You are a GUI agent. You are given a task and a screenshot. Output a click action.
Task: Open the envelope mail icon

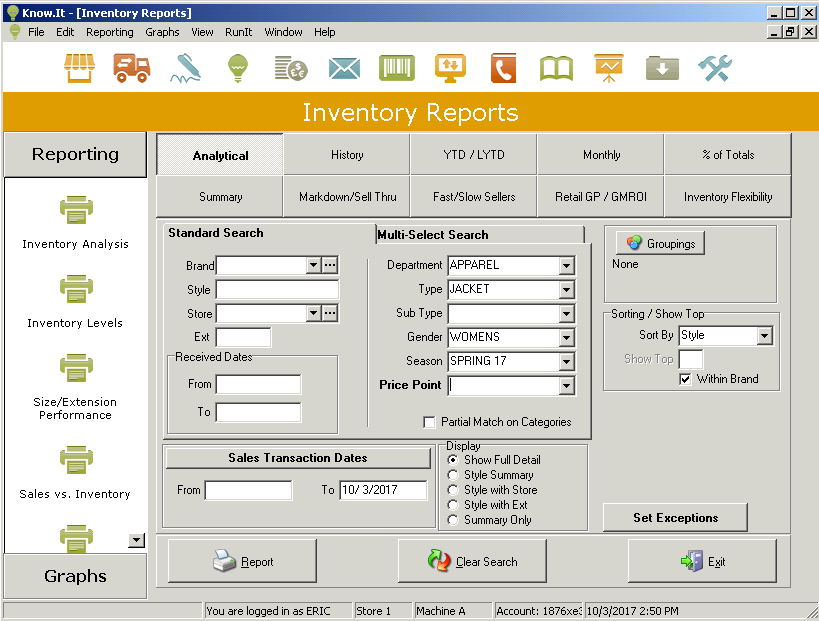click(x=344, y=68)
